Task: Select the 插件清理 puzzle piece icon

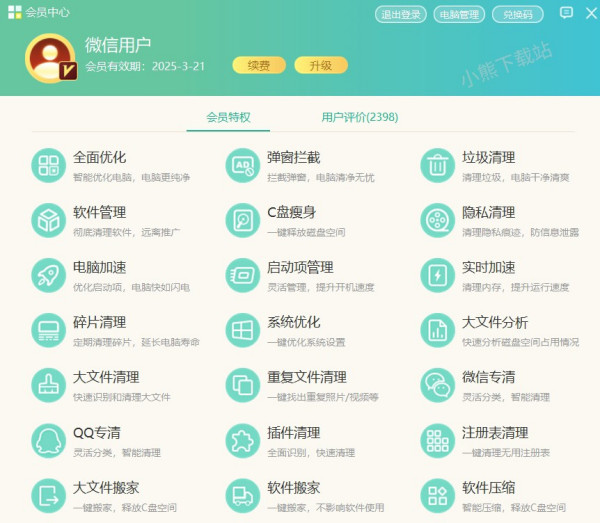Action: (x=243, y=441)
